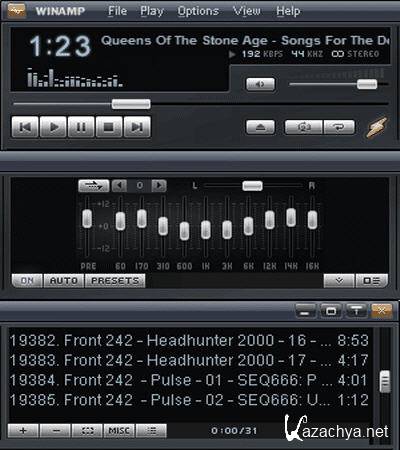This screenshot has width=400, height=450.
Task: Pause the current song
Action: click(81, 127)
